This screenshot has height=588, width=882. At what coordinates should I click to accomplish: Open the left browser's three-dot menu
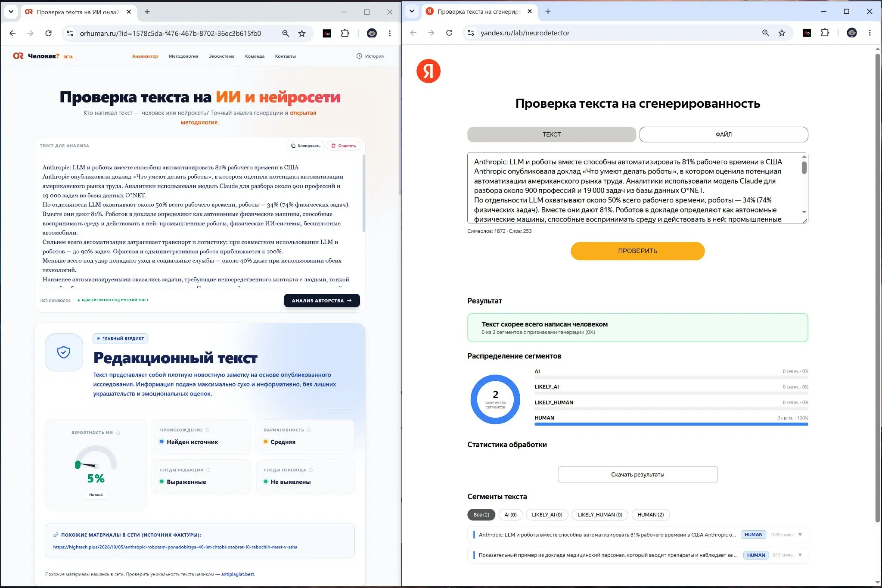390,33
